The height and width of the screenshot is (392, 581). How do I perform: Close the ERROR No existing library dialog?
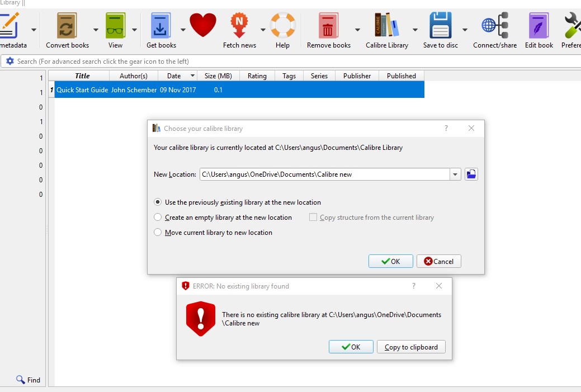coord(439,286)
